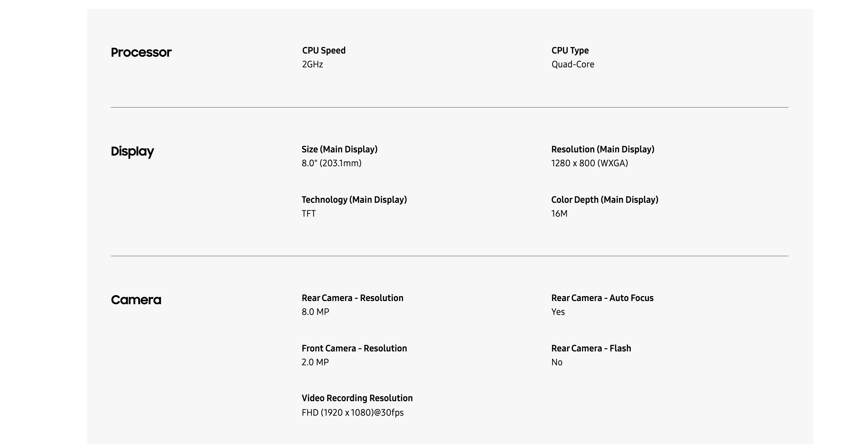Select the 8.0" (203.1mm) size value

(x=332, y=163)
